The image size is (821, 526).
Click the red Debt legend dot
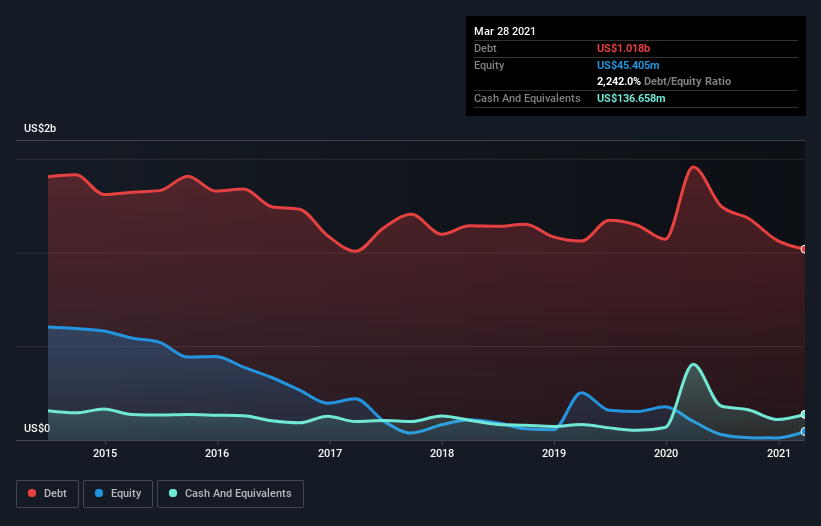pyautogui.click(x=32, y=493)
